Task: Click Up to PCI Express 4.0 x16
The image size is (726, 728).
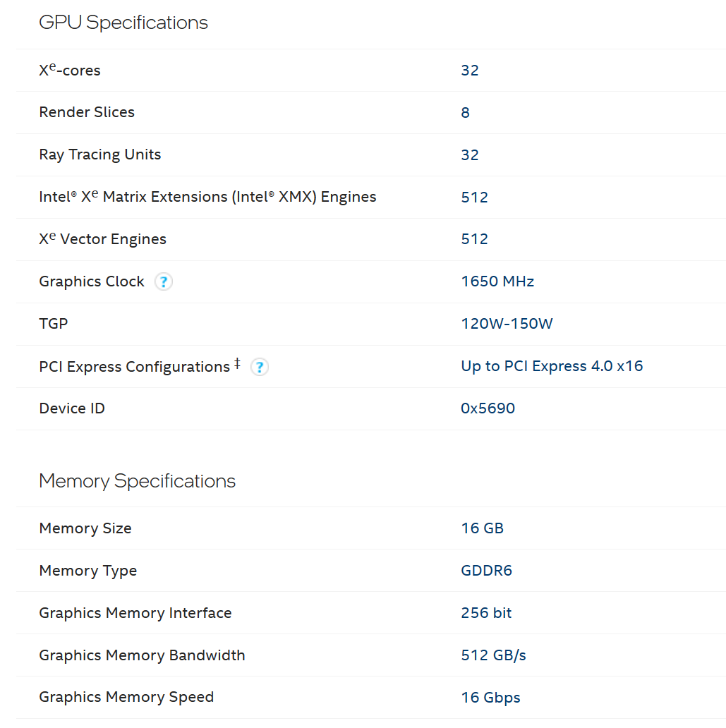Action: click(552, 366)
